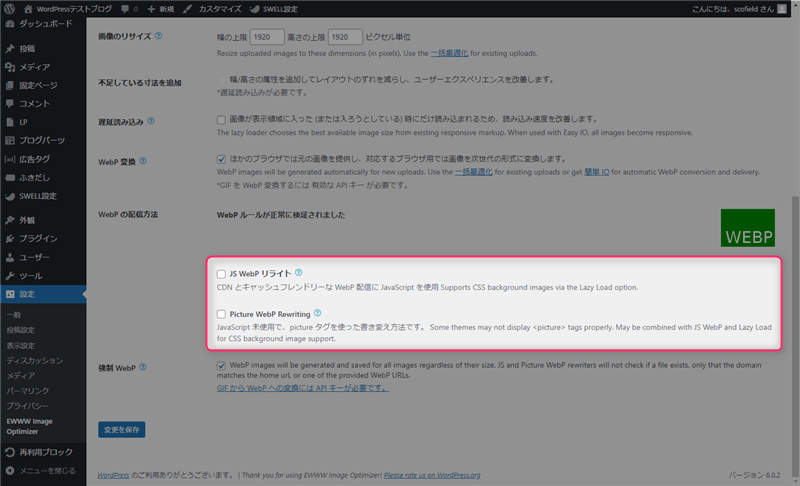Open the 投稿 pin icon menu

pos(10,48)
